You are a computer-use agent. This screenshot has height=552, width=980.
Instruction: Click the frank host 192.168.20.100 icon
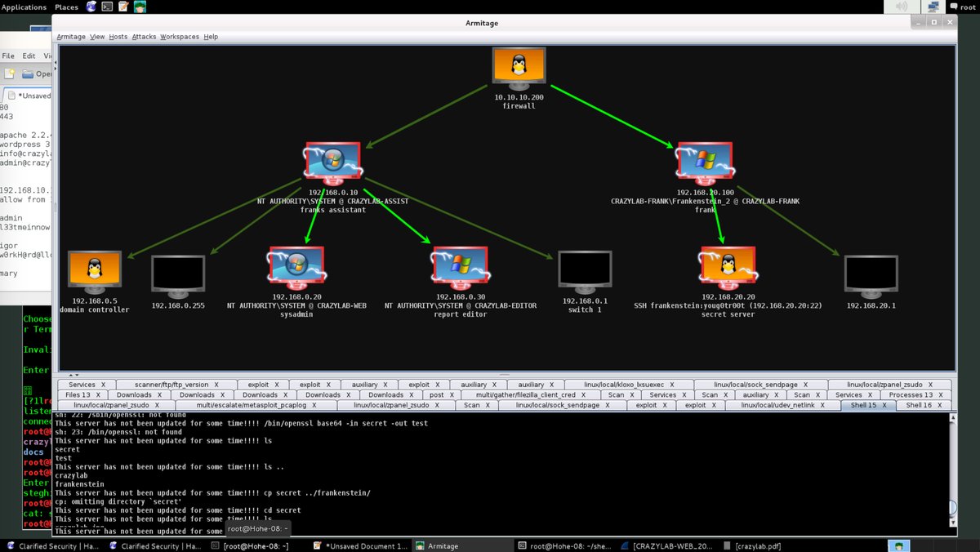pyautogui.click(x=707, y=162)
